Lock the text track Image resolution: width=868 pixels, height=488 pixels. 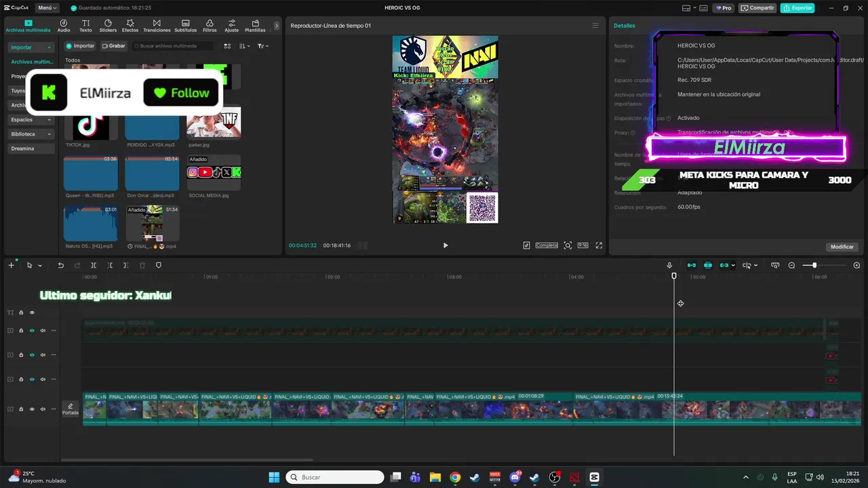(x=21, y=312)
